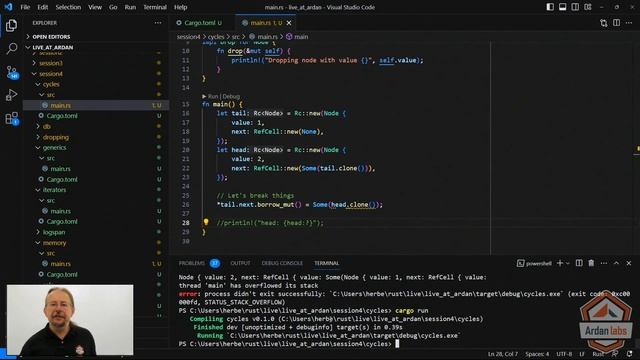Open the Source Control view
The width and height of the screenshot is (640, 360).
(x=11, y=72)
